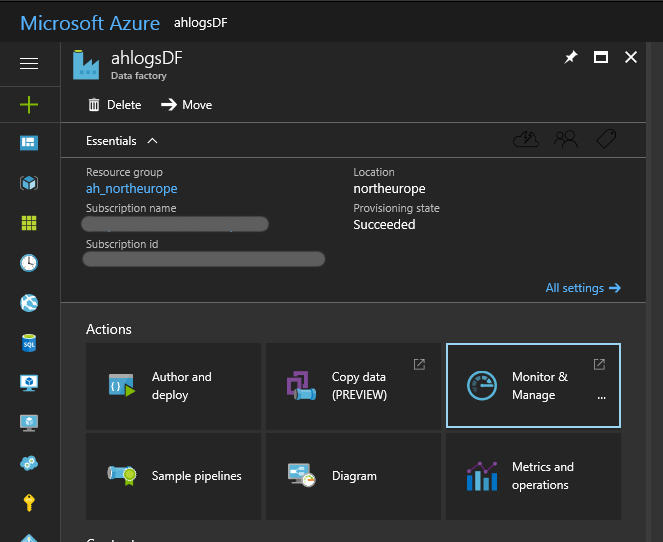Close the ahlogsDF blade
The height and width of the screenshot is (542, 663).
pyautogui.click(x=631, y=57)
